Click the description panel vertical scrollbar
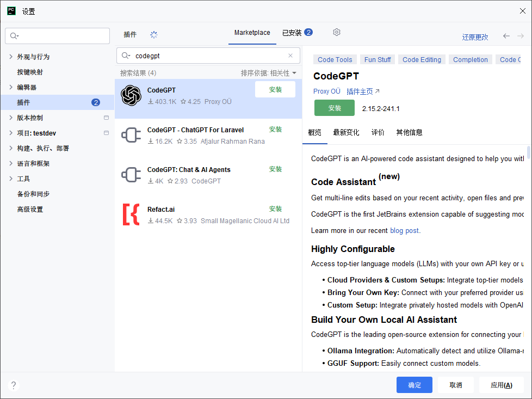The width and height of the screenshot is (532, 399). pyautogui.click(x=528, y=152)
